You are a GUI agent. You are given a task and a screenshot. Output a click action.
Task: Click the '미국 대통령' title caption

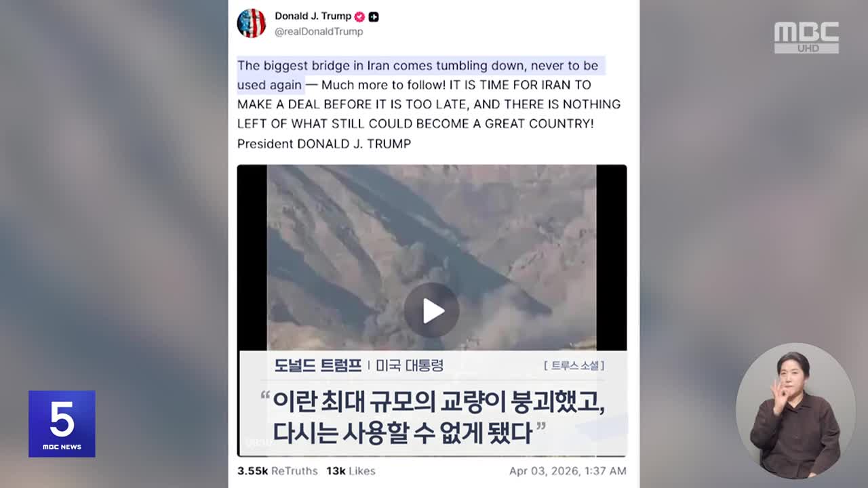410,365
